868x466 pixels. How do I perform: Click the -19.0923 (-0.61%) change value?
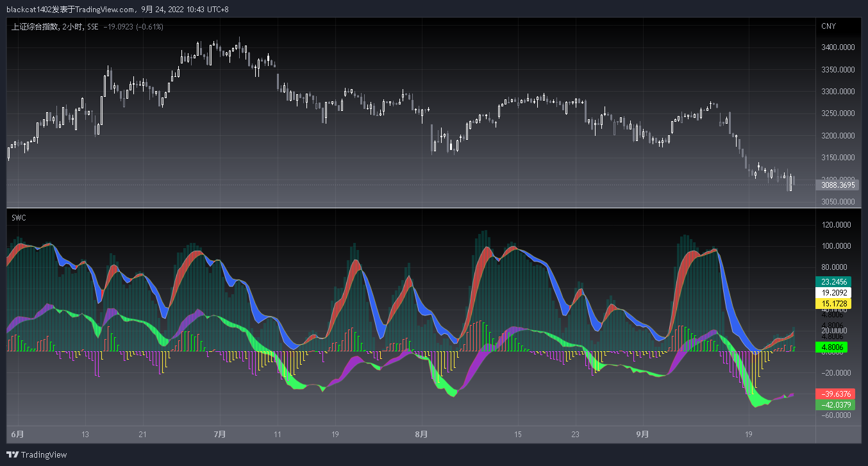(x=133, y=27)
